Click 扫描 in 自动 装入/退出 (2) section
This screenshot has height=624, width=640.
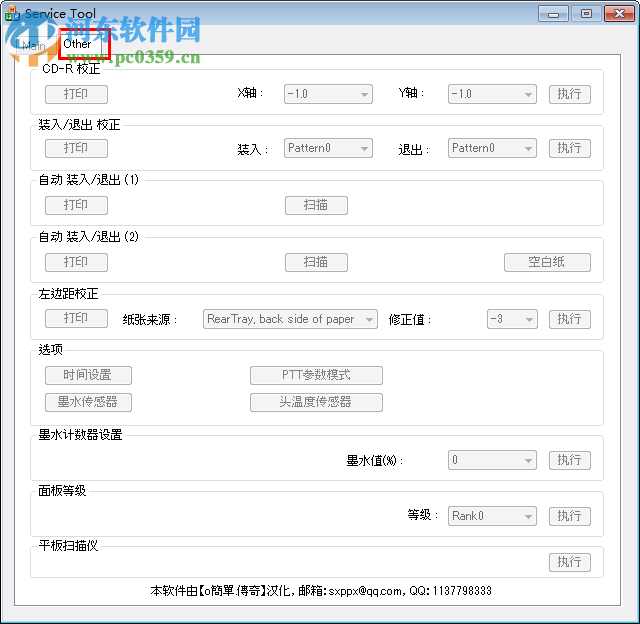pos(316,262)
